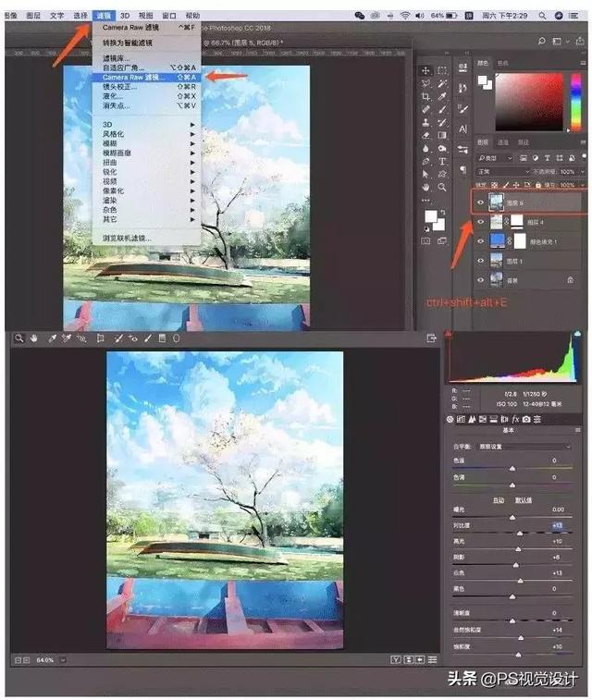Click the 曝光 exposure slider handle
592x700 pixels.
(512, 518)
